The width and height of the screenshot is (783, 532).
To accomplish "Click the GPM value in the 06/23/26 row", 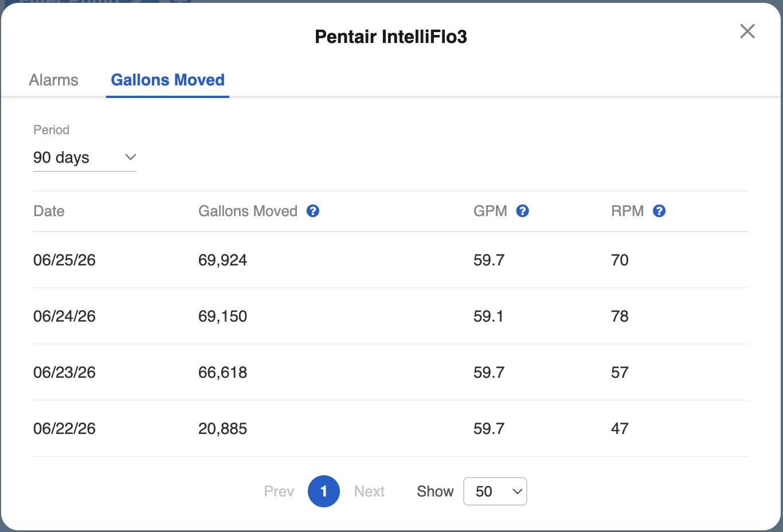I will click(x=489, y=373).
